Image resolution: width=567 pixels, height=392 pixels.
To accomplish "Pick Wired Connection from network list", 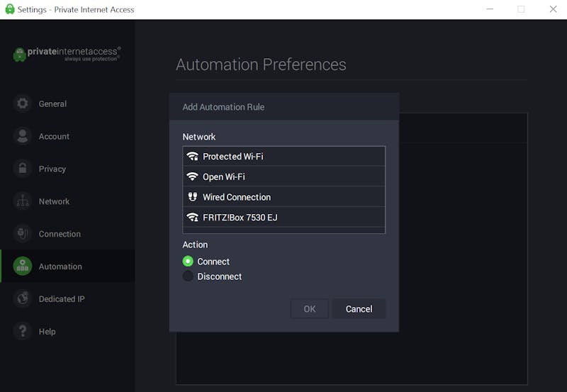I will (284, 197).
